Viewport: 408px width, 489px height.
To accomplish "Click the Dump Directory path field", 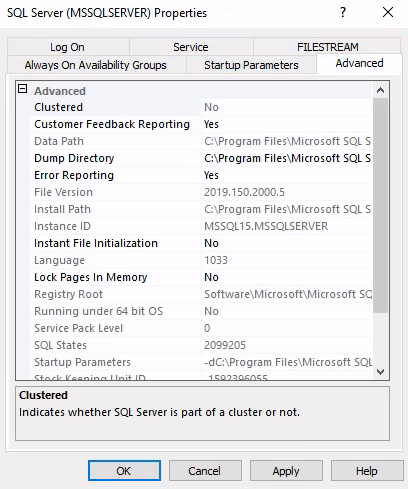I will [x=286, y=158].
